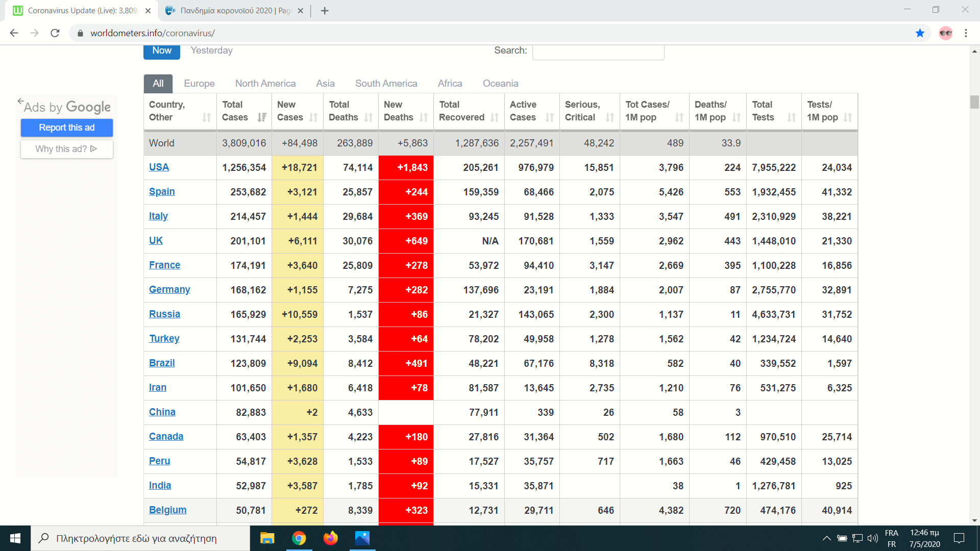The image size is (980, 551).
Task: Sort by the Tests/1M pop column arrows
Action: pyautogui.click(x=848, y=117)
